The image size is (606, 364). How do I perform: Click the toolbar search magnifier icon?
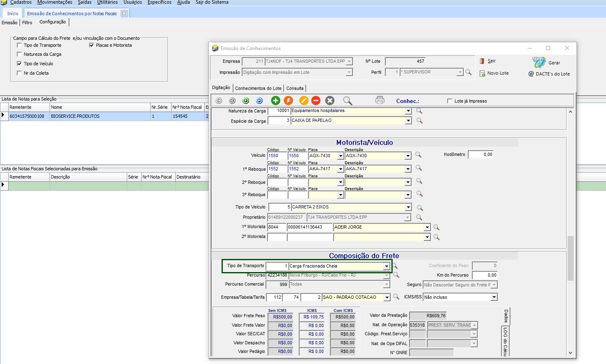click(348, 101)
